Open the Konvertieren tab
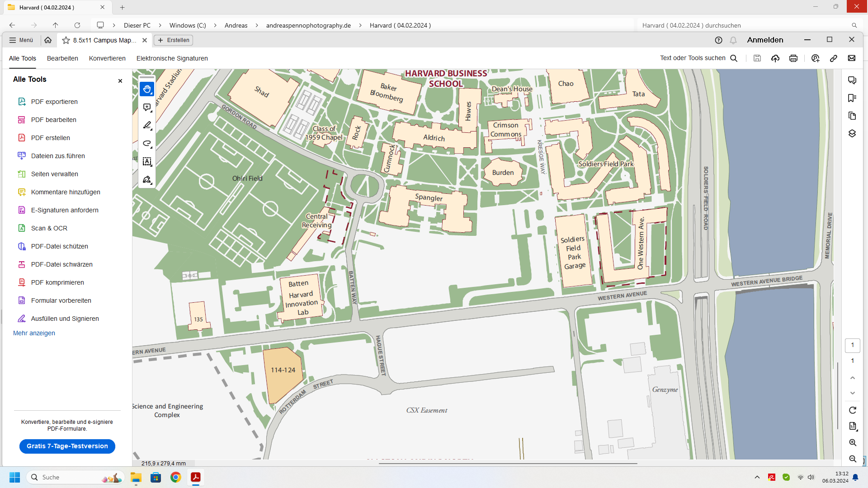 pyautogui.click(x=107, y=58)
